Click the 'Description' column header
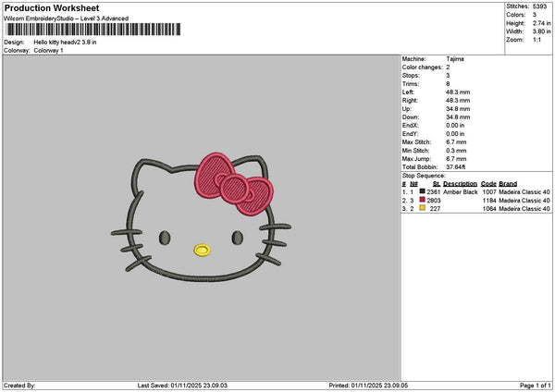 (x=460, y=184)
